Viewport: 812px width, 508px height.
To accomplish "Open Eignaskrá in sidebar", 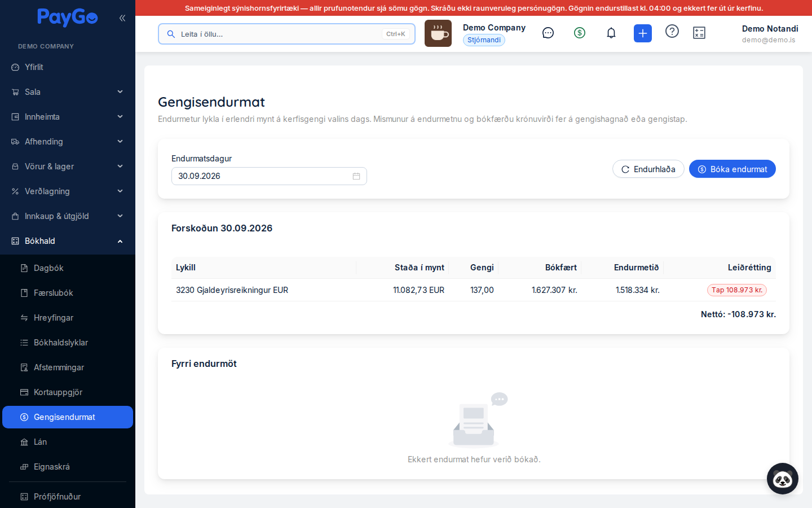I will click(68, 467).
